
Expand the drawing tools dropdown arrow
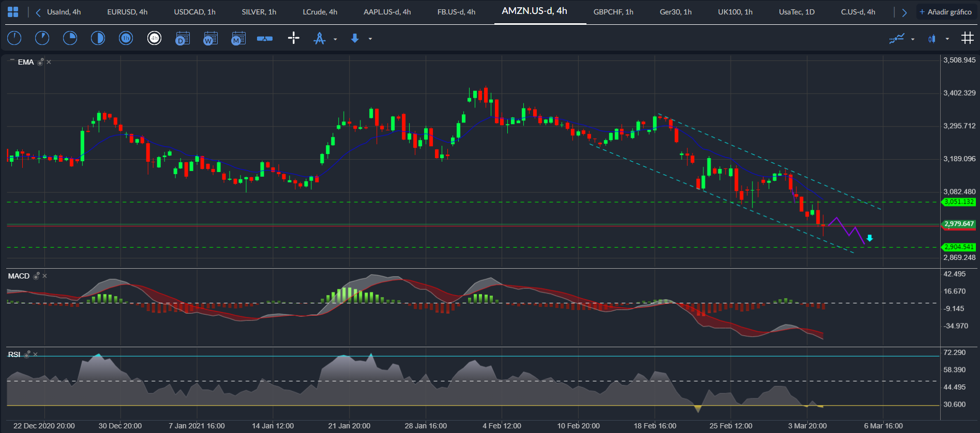335,39
